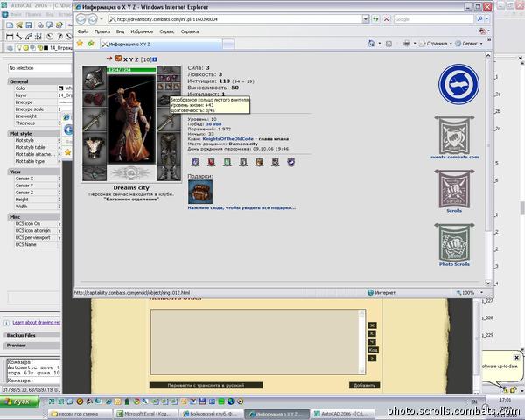Click the Forward button in Internet Explorer
Viewport: 525px width, 420px height.
coord(93,19)
